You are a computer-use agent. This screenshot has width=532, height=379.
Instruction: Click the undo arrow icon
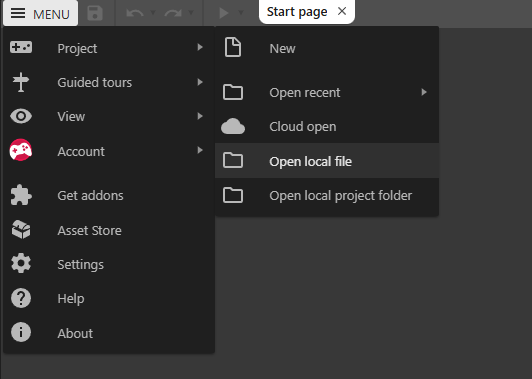click(135, 13)
